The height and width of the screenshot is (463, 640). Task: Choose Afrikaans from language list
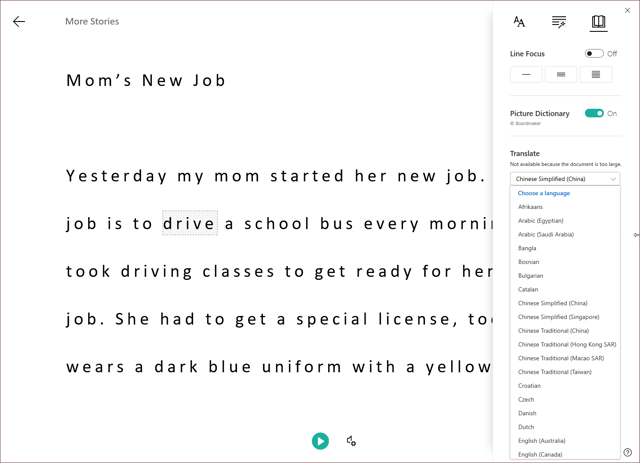click(565, 207)
